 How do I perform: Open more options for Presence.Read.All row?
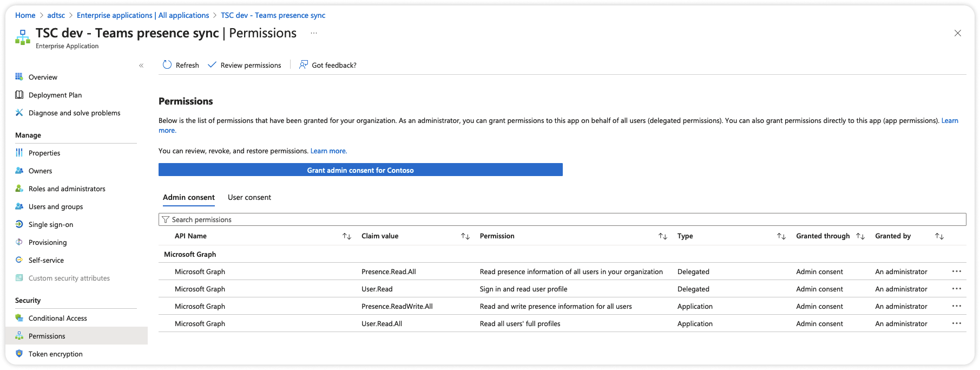[x=957, y=271]
